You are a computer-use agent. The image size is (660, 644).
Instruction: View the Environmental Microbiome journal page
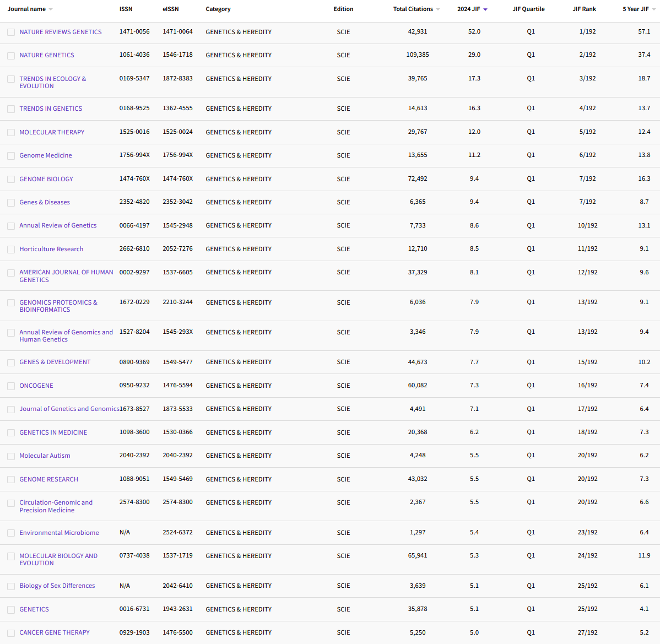click(x=59, y=533)
